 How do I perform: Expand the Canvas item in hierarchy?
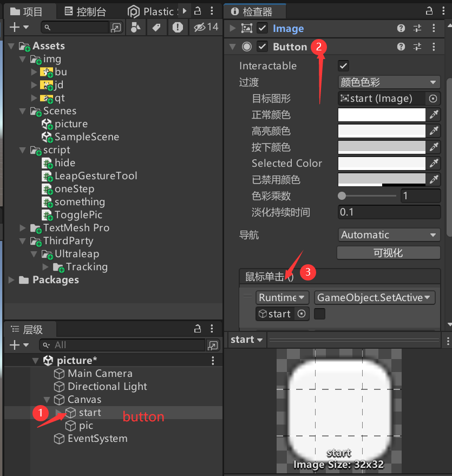click(48, 399)
